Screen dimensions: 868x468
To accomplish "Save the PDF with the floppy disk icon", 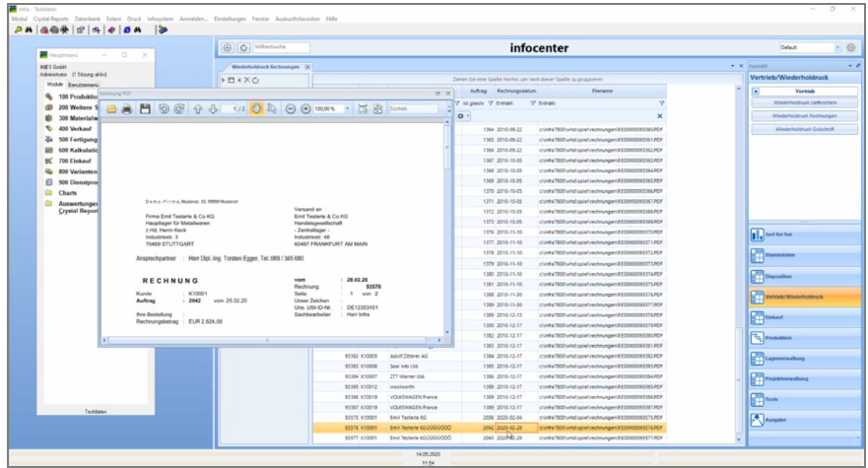I will coord(145,108).
